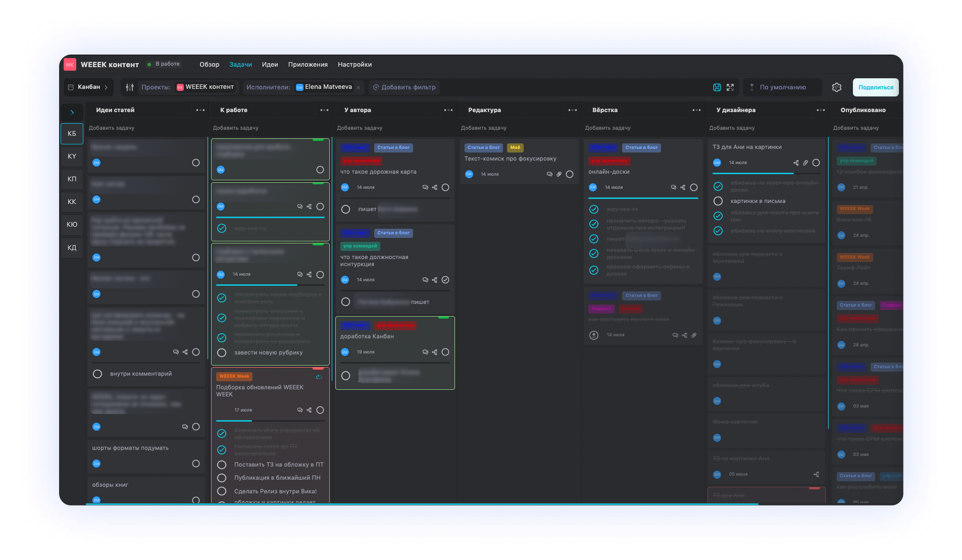
Task: Open comments on 'что такое должностная инструкция'
Action: pos(425,280)
